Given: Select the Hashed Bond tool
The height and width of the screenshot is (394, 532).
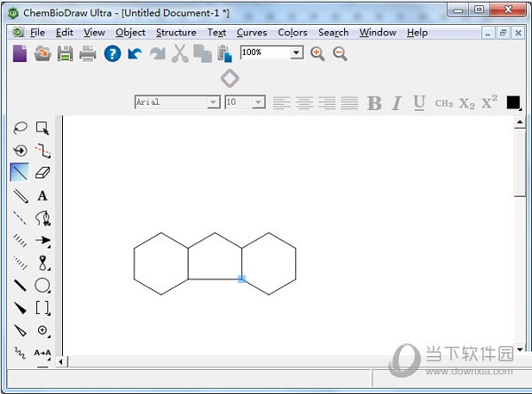Looking at the screenshot, I should (x=20, y=240).
